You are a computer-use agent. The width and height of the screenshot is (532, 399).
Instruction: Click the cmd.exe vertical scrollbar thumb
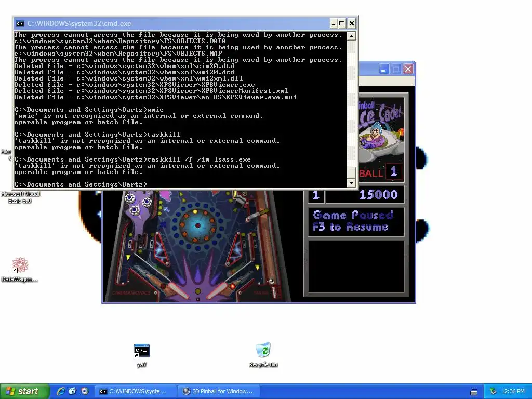point(352,172)
